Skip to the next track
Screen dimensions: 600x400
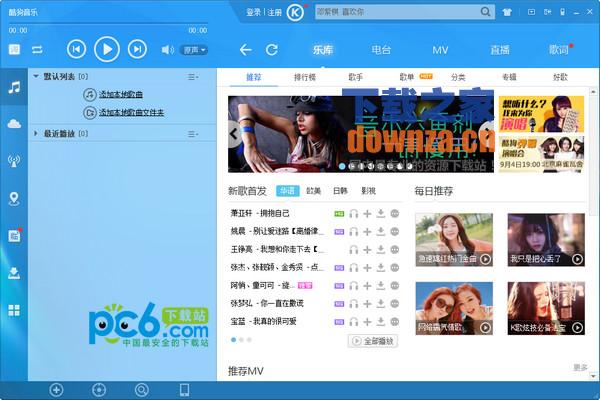coord(137,49)
